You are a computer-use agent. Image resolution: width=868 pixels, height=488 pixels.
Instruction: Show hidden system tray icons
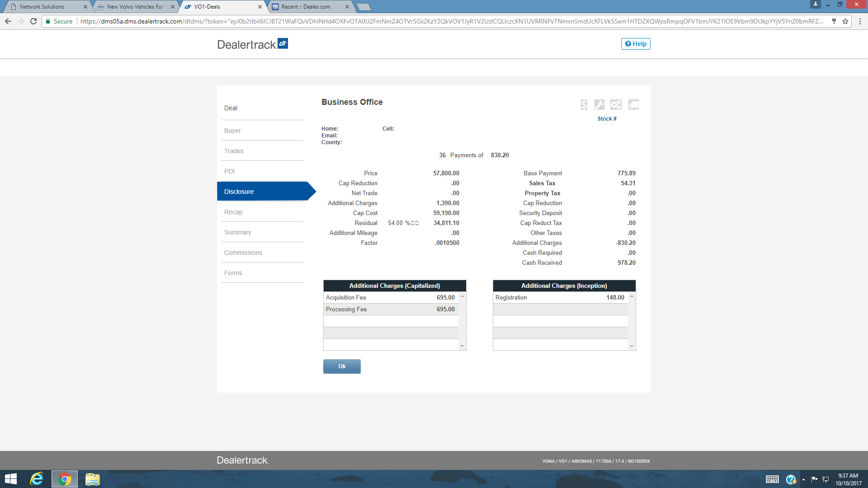coord(803,479)
